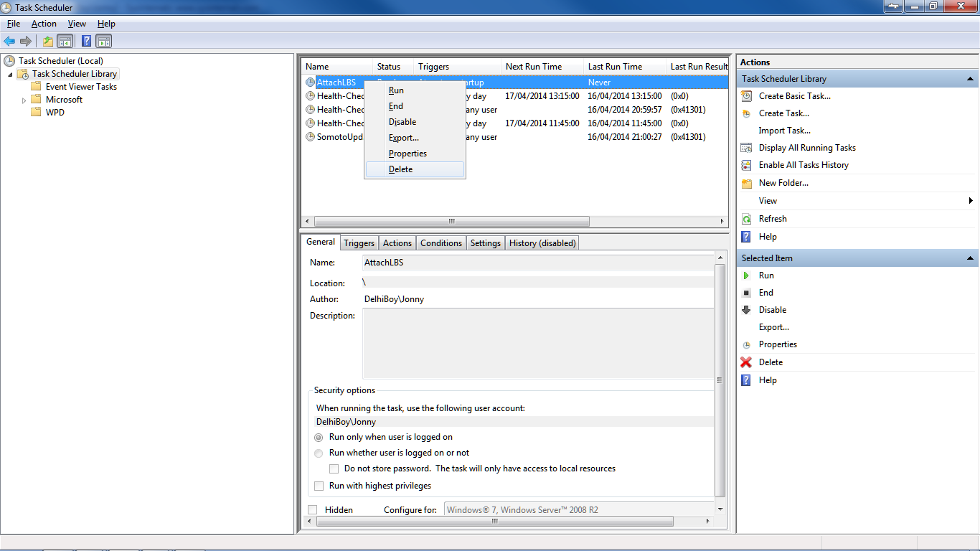Click the Import Task... action link
The width and height of the screenshot is (980, 551).
pos(785,131)
